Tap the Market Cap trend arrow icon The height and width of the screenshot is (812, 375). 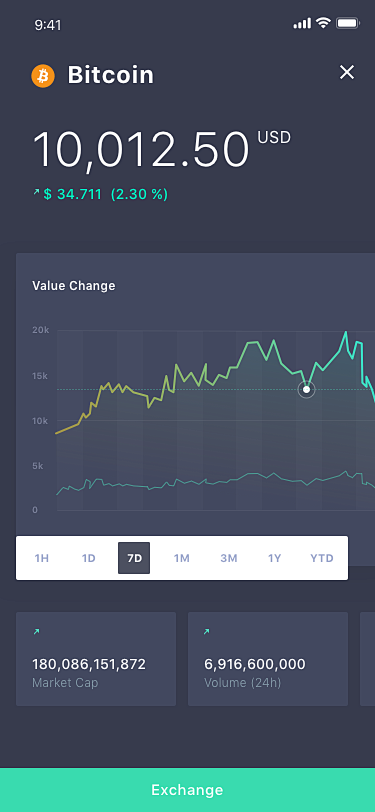point(36,631)
